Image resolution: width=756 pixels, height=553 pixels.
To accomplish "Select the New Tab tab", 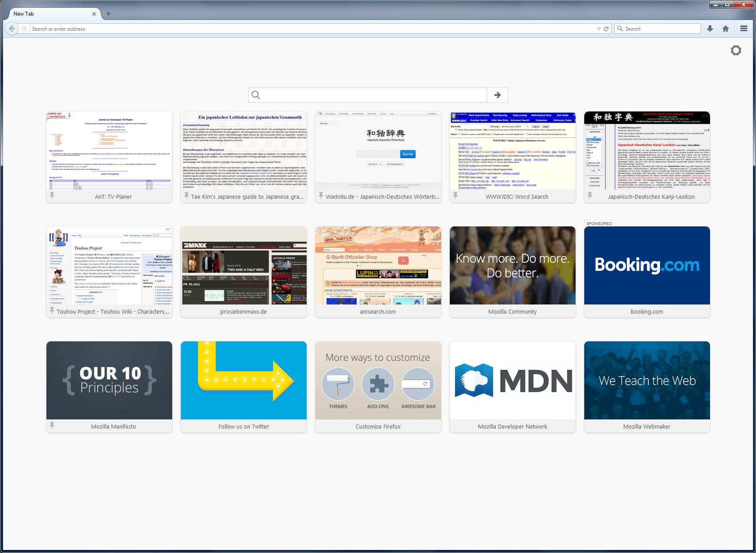I will click(x=52, y=14).
